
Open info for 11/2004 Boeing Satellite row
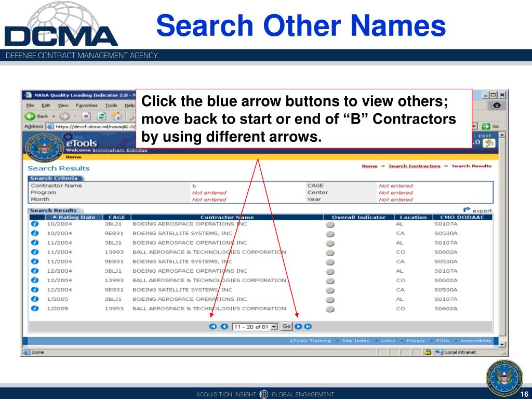[x=35, y=262]
